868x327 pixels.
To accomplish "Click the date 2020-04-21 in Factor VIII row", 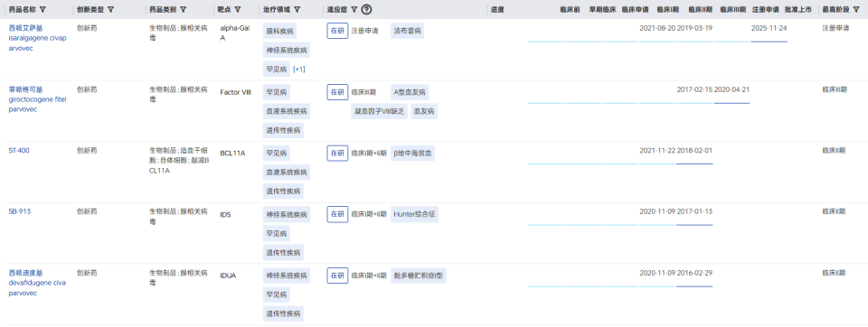I will [731, 89].
